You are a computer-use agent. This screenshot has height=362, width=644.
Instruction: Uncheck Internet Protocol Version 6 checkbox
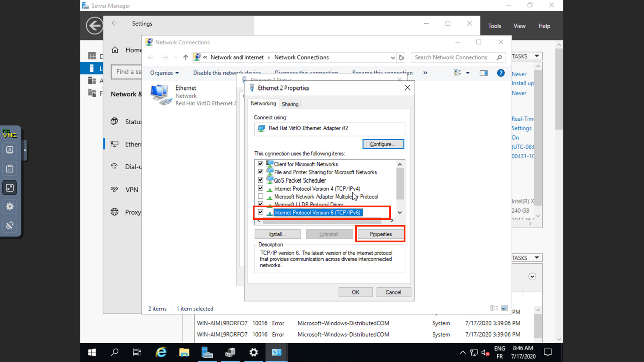point(261,212)
